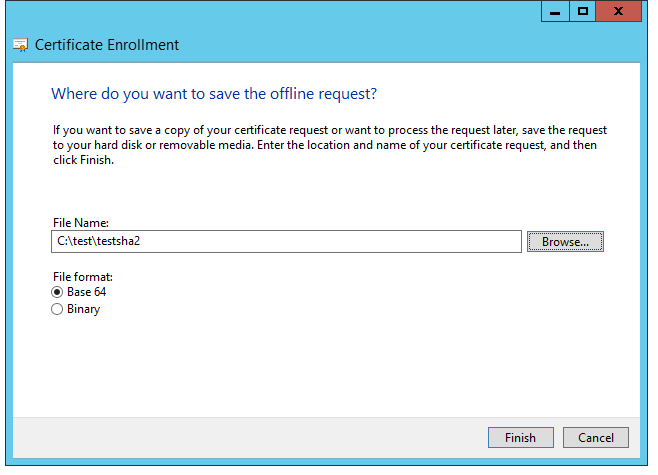Click the Certificate Enrollment title icon

[21, 45]
